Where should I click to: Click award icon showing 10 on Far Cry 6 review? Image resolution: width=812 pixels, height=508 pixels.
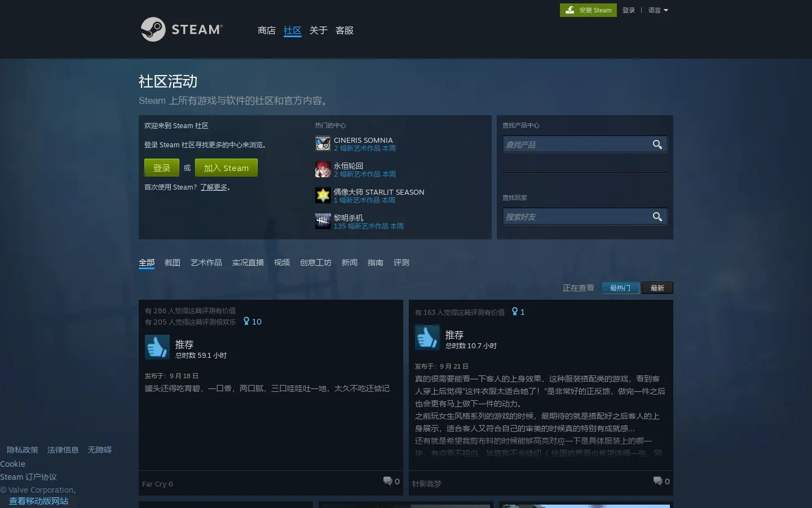click(x=246, y=321)
